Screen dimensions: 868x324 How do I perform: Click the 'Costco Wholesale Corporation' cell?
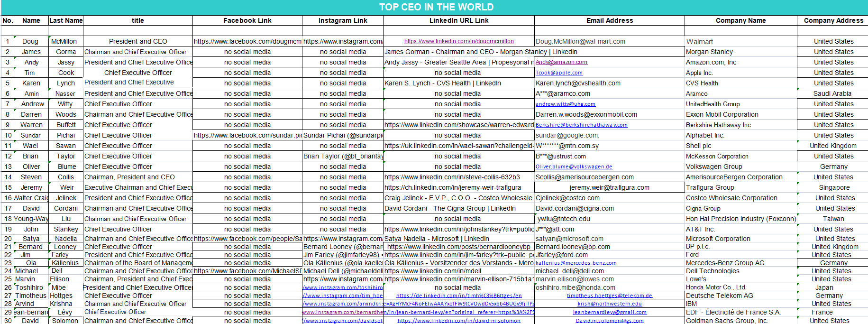741,198
